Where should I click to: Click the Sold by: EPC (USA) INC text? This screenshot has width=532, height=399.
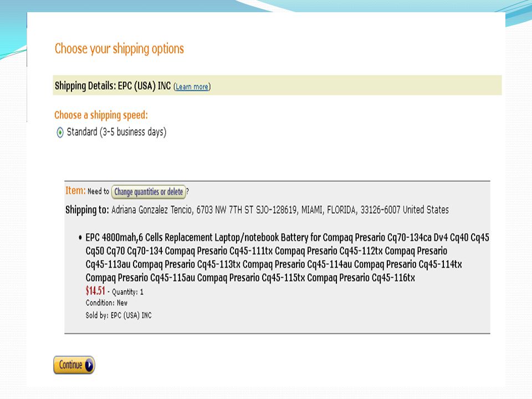119,315
